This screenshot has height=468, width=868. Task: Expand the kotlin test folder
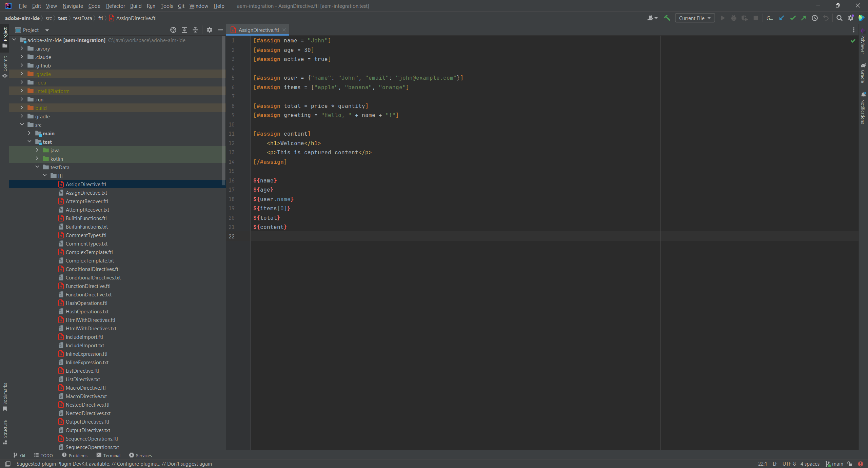tap(37, 159)
